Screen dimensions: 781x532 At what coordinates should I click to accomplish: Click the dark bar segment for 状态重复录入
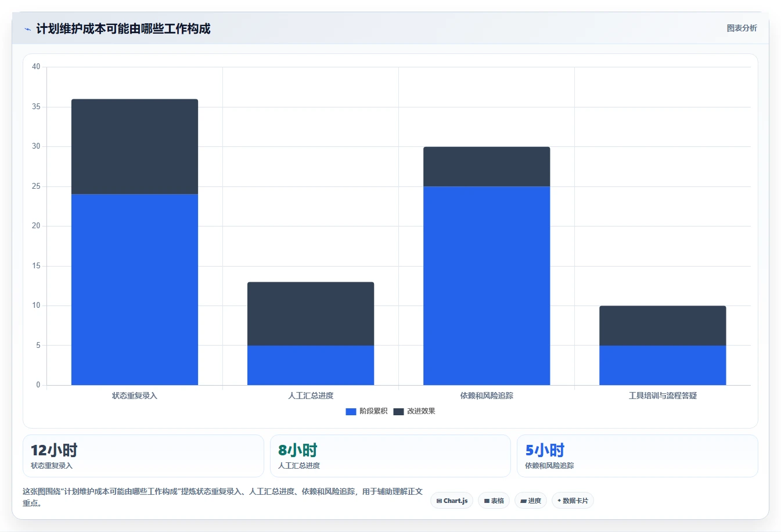pyautogui.click(x=135, y=146)
